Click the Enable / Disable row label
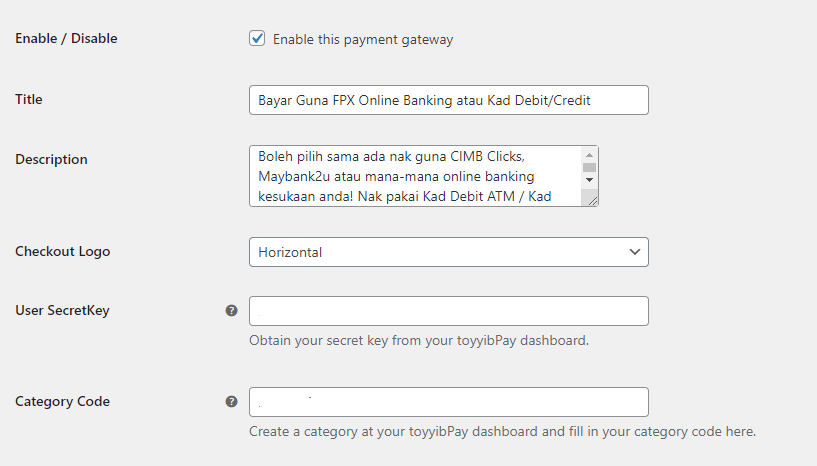This screenshot has height=466, width=817. tap(66, 38)
